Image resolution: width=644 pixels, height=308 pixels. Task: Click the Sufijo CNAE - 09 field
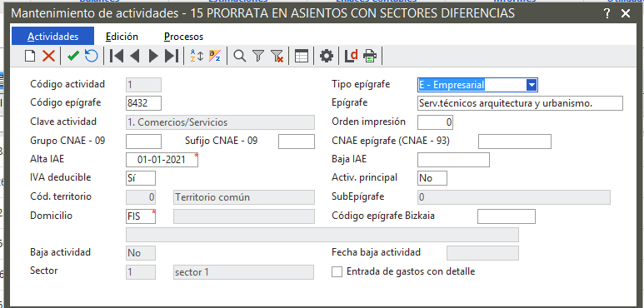point(297,141)
